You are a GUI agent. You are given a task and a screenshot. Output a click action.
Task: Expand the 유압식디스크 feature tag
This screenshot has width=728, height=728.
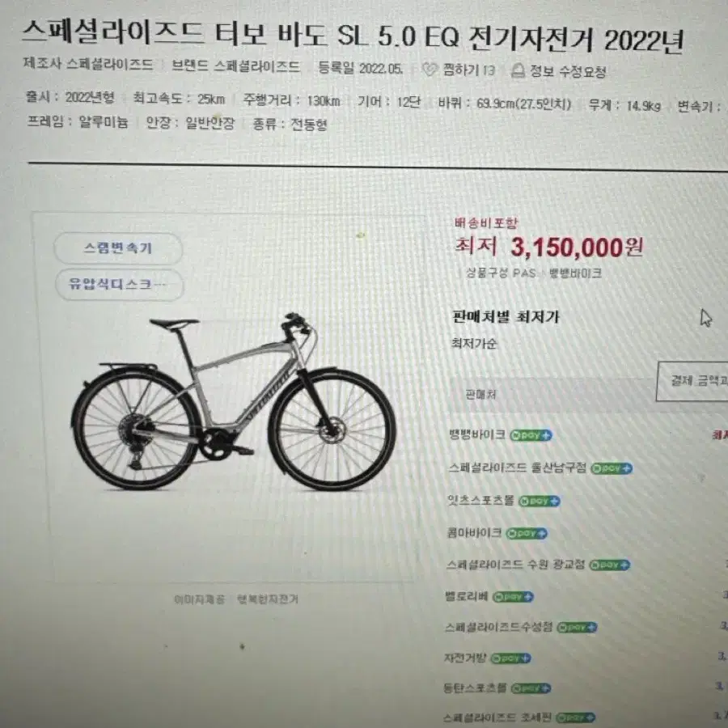coord(120,284)
